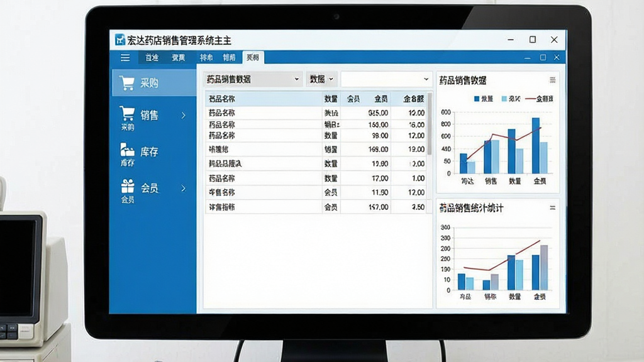This screenshot has width=644, height=362.
Task: Open the menu icon of the 统计 bottom chart panel
Action: pos(552,208)
